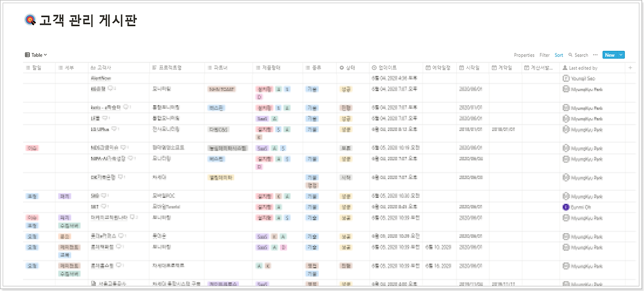
Task: Add a new property with the plus sign
Action: [x=629, y=66]
